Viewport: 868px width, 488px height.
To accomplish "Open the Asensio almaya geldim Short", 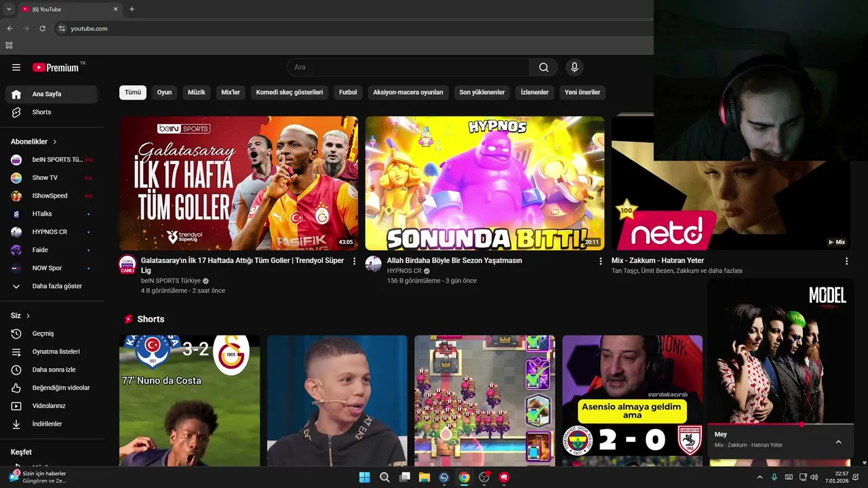I will click(632, 401).
